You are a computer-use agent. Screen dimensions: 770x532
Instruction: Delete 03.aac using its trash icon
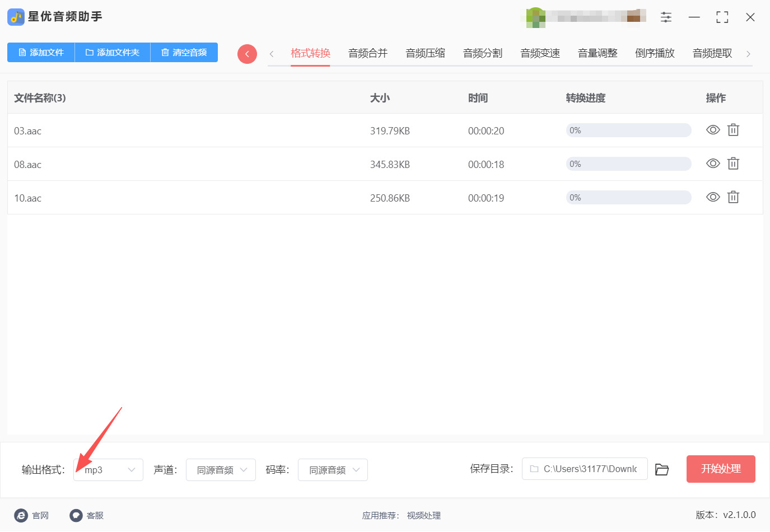[x=733, y=130]
